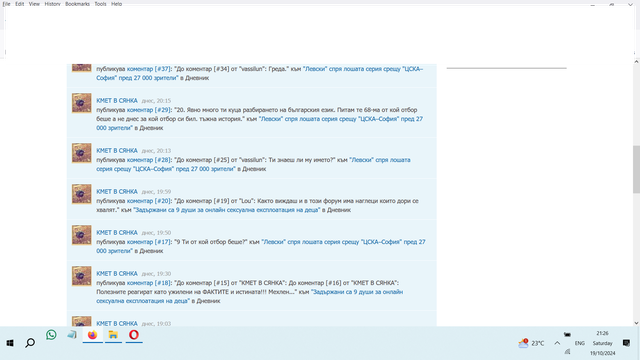
Task: Open the History menu
Action: coord(52,4)
